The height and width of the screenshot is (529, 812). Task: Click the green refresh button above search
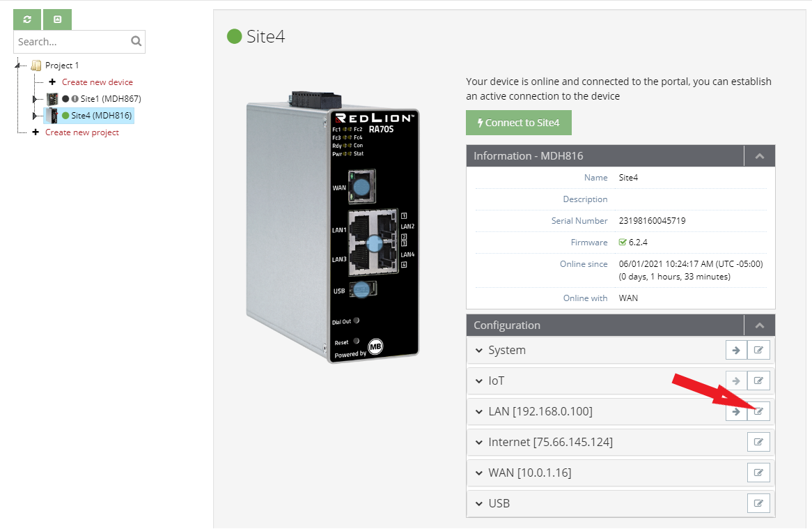[x=27, y=20]
